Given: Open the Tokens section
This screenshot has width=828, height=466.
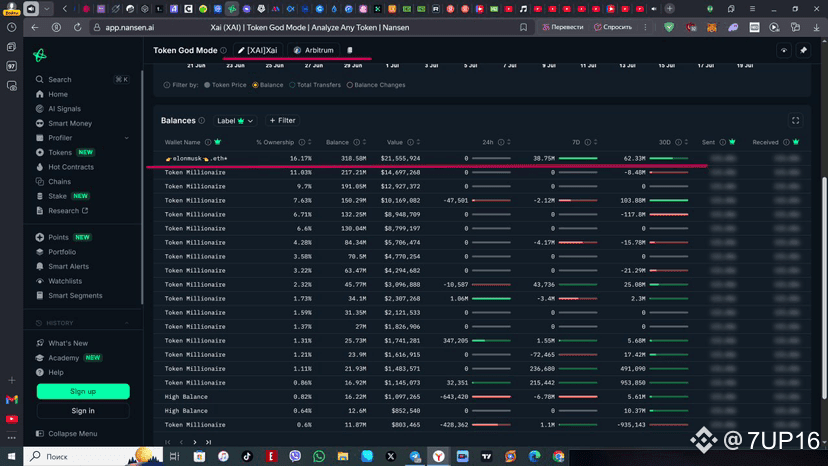Looking at the screenshot, I should [x=60, y=152].
